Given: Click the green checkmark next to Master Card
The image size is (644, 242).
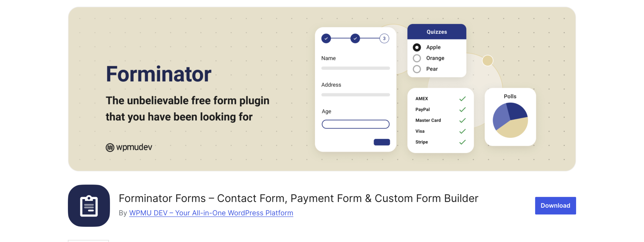Looking at the screenshot, I should click(462, 120).
